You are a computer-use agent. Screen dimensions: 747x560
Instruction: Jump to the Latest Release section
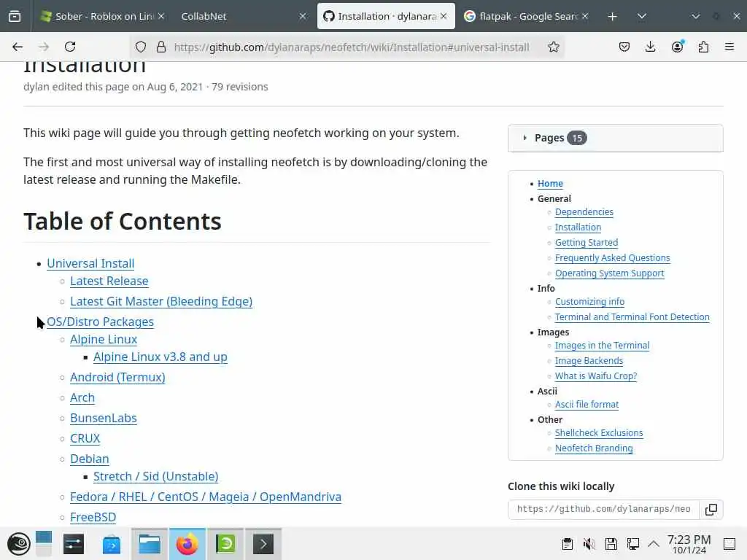(109, 281)
